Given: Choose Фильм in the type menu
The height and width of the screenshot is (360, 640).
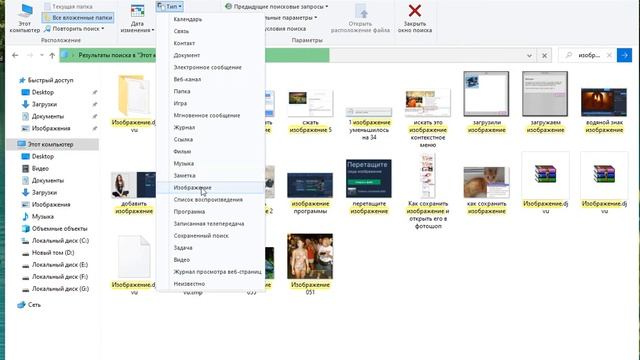Looking at the screenshot, I should pos(211,151).
